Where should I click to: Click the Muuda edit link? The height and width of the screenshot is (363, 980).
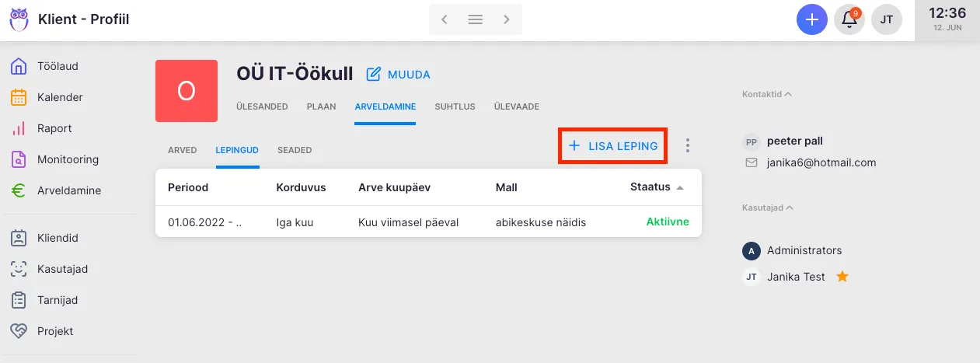click(398, 75)
